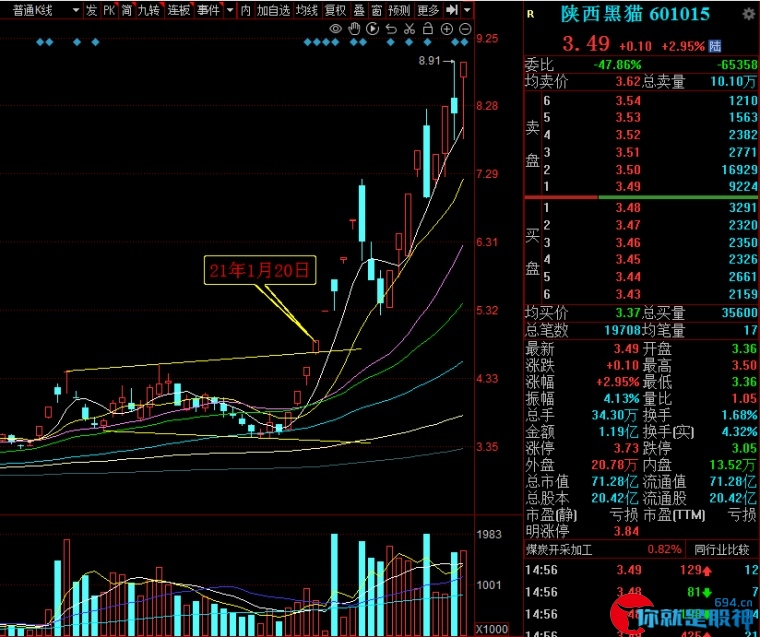
Task: Open settings gear beside stock name
Action: click(749, 14)
